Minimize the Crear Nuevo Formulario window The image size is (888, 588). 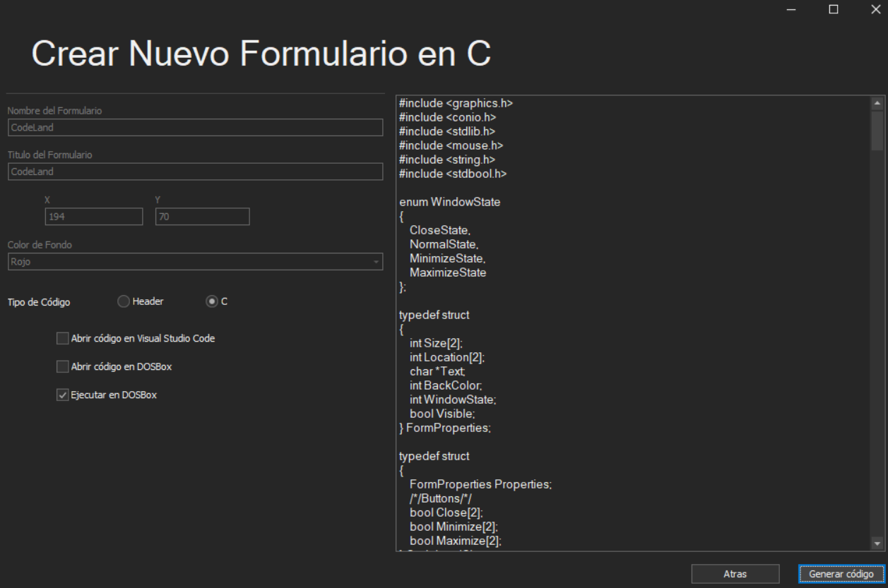pos(791,11)
